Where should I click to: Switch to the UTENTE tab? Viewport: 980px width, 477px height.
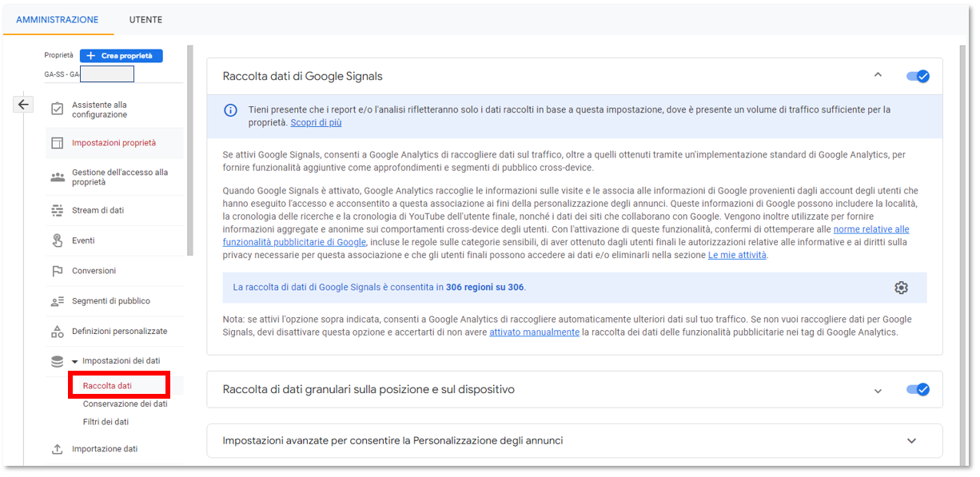(145, 20)
